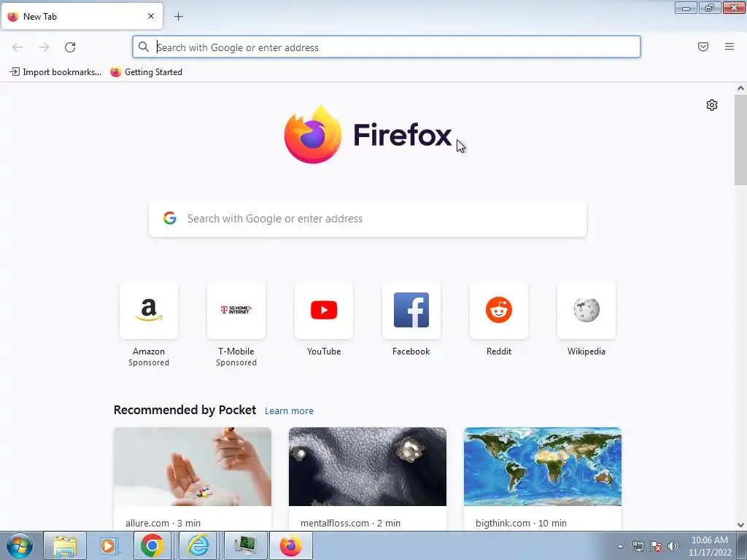
Task: Open Windows Explorer from the taskbar
Action: tap(65, 545)
